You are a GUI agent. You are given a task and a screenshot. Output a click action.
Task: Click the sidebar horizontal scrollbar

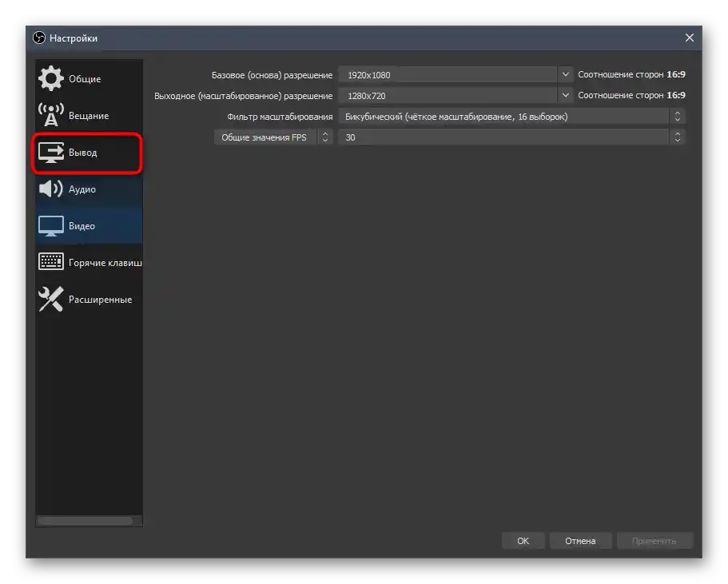click(86, 522)
